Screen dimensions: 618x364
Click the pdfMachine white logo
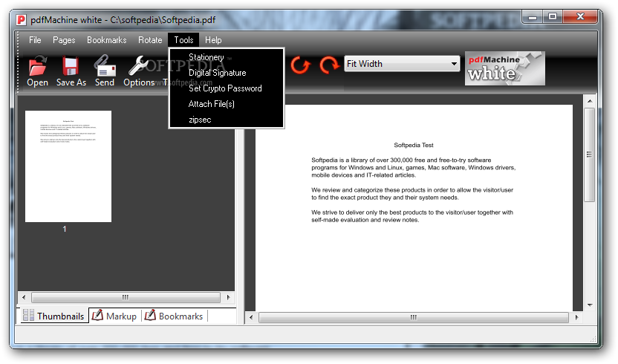(x=505, y=68)
